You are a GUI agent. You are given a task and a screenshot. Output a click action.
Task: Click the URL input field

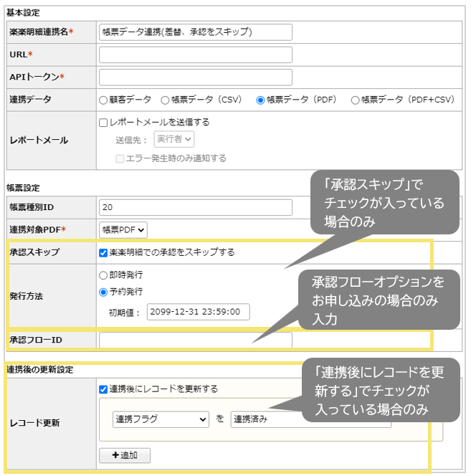pos(195,54)
